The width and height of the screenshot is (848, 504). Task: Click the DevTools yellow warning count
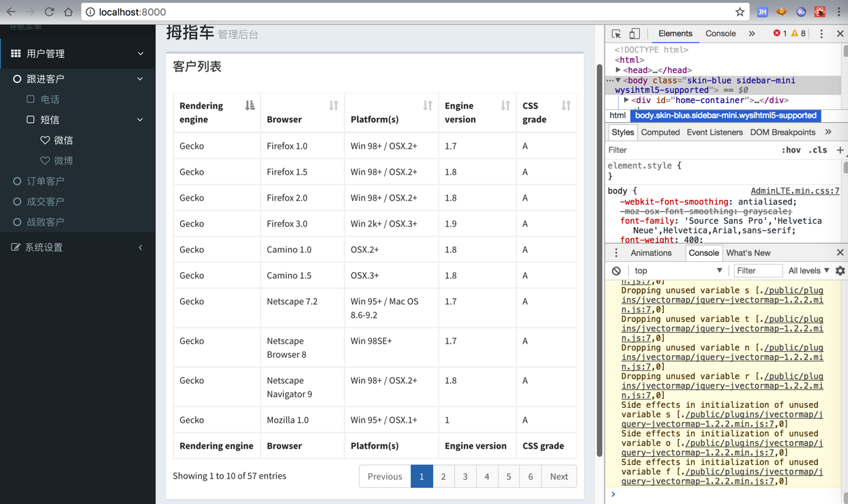(798, 33)
